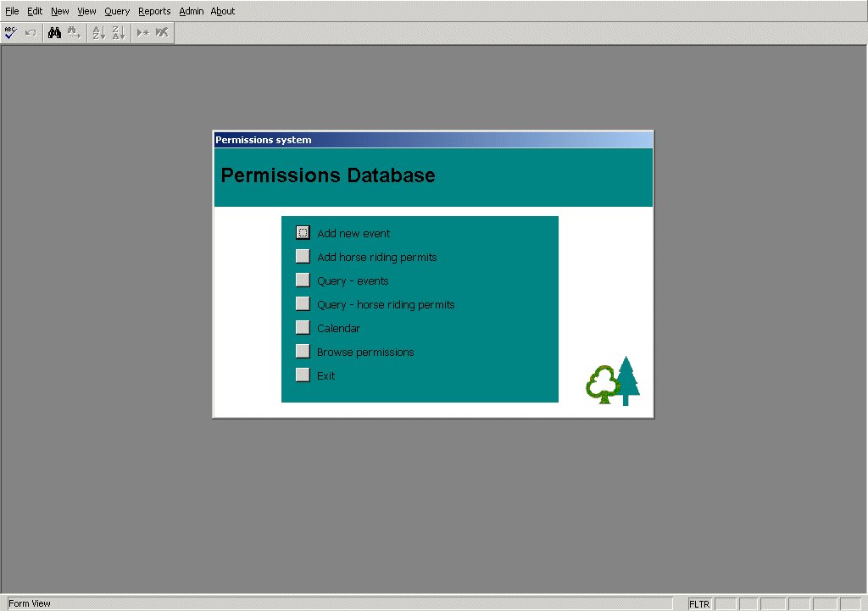
Task: Click the button beside Browse permissions
Action: [303, 352]
